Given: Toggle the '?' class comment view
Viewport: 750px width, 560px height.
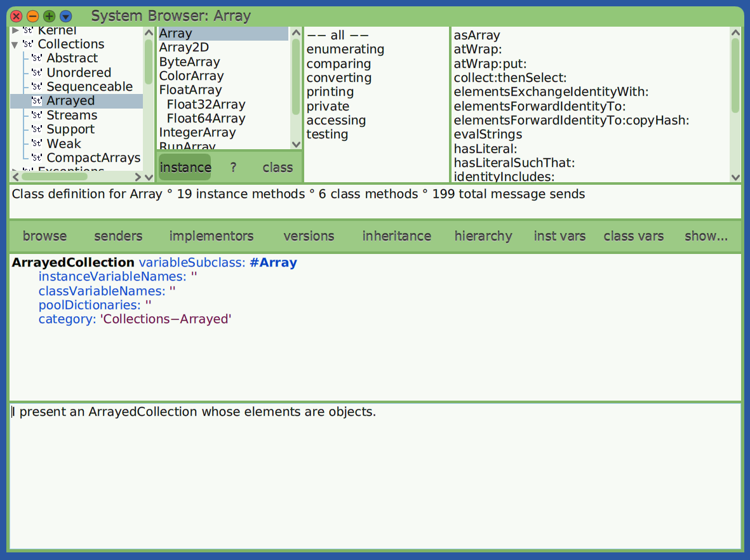Looking at the screenshot, I should coord(233,167).
